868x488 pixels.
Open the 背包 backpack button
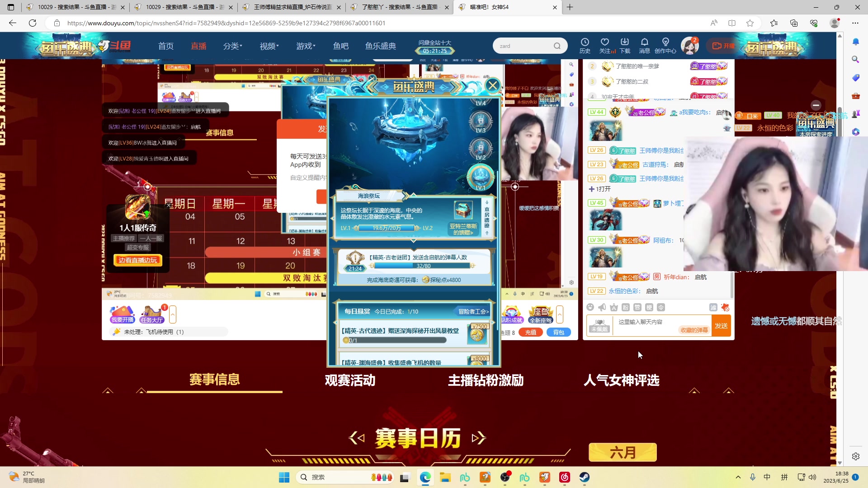point(559,332)
